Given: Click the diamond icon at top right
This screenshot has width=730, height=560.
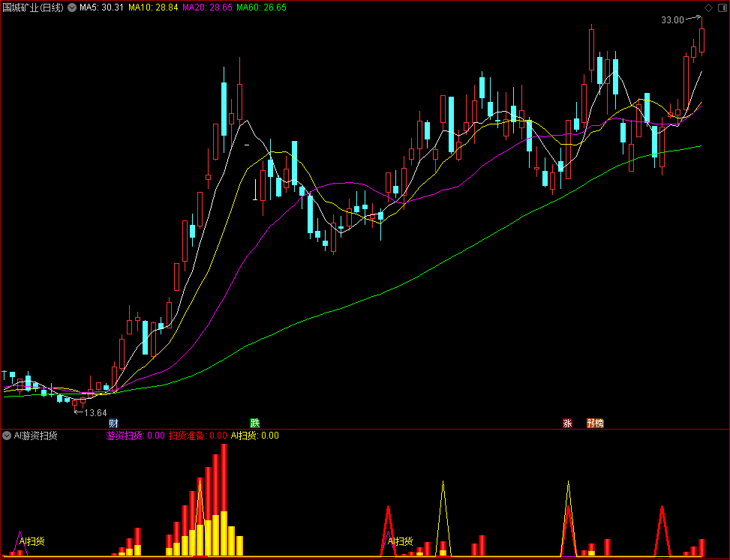Looking at the screenshot, I should coord(708,7).
